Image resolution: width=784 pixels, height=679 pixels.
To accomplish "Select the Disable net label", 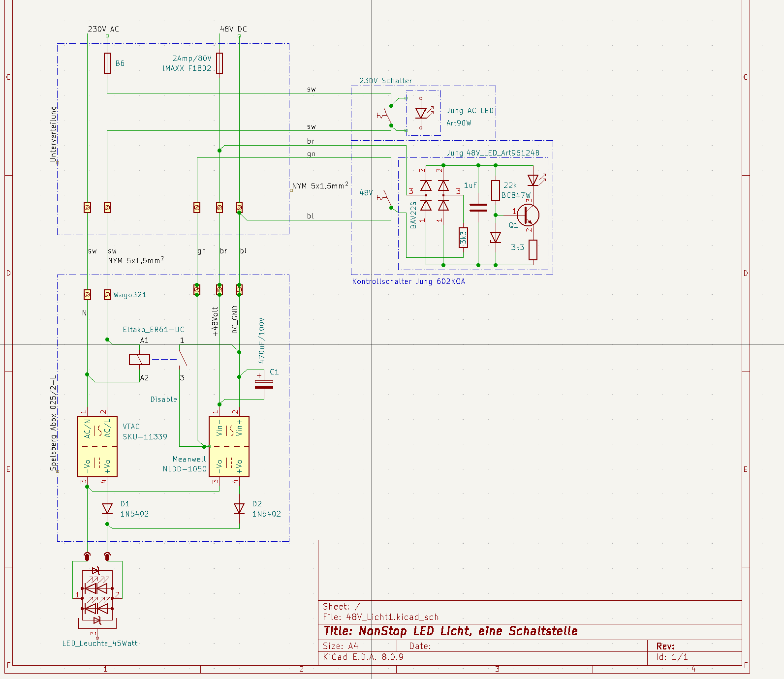I will point(163,400).
